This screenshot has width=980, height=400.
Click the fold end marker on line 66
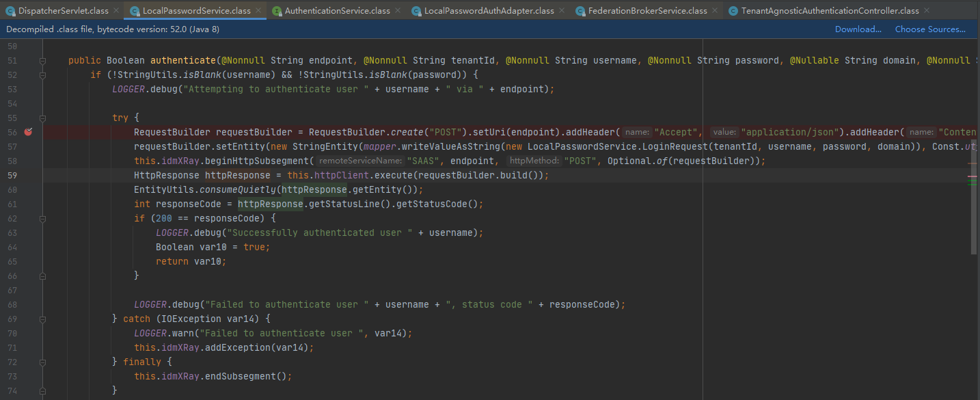(x=42, y=276)
